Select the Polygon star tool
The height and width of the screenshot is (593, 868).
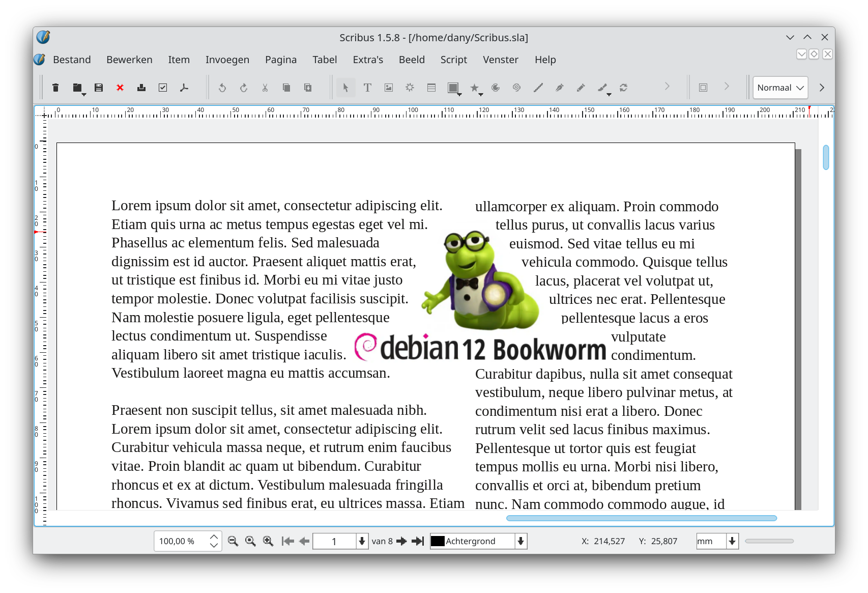click(x=474, y=88)
